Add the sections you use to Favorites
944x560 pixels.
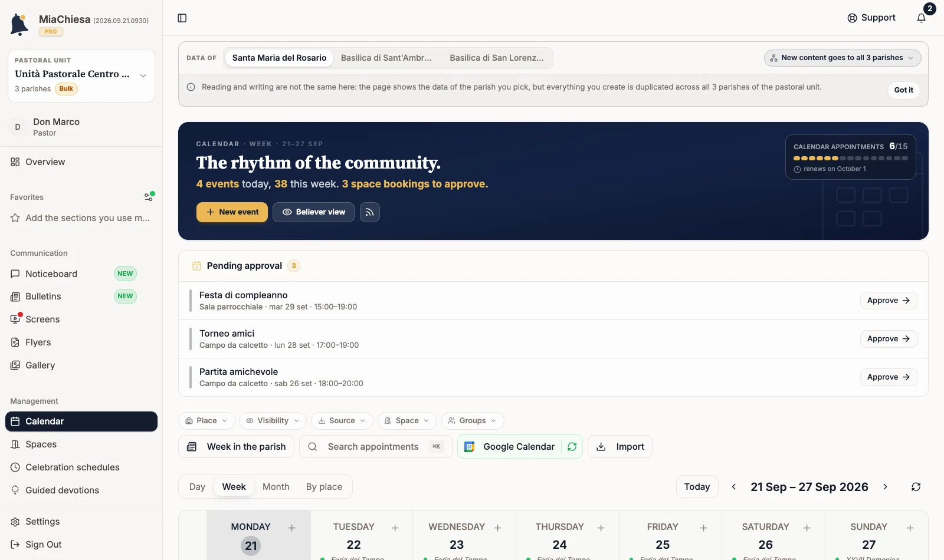pos(81,218)
